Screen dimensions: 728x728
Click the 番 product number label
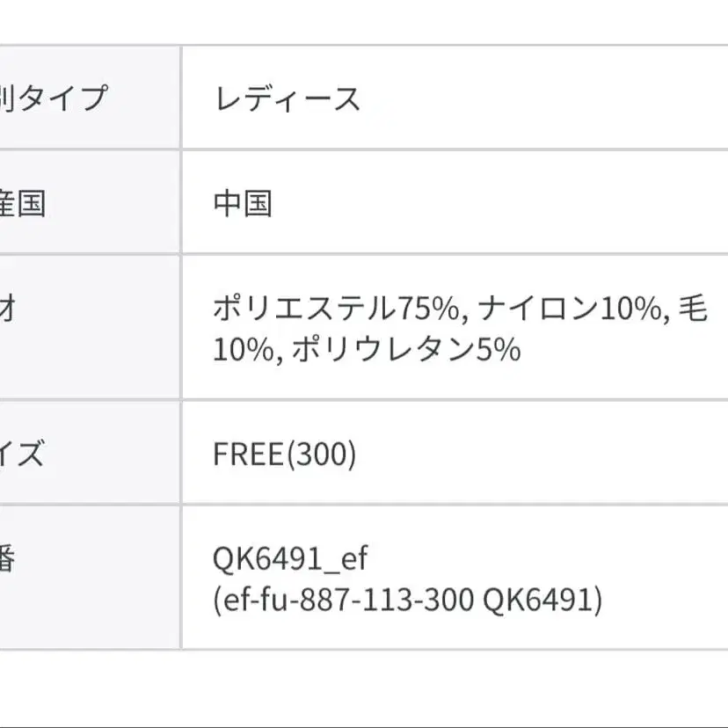click(x=9, y=559)
